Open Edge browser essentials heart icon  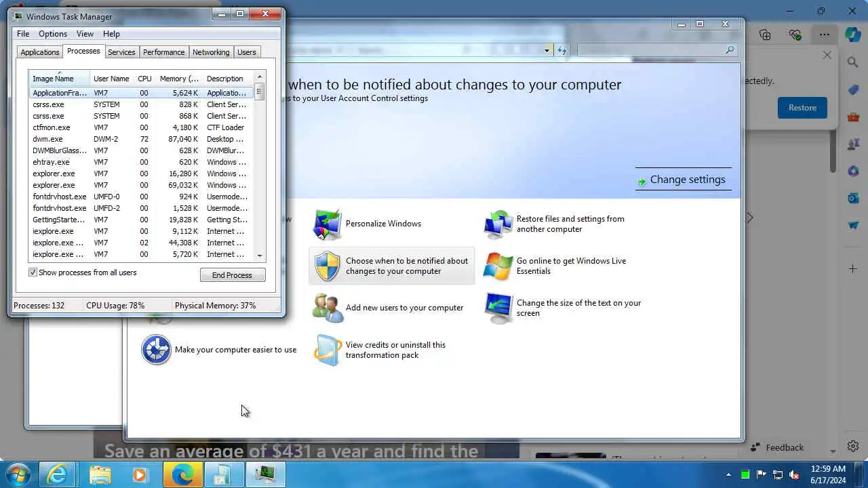(x=795, y=35)
